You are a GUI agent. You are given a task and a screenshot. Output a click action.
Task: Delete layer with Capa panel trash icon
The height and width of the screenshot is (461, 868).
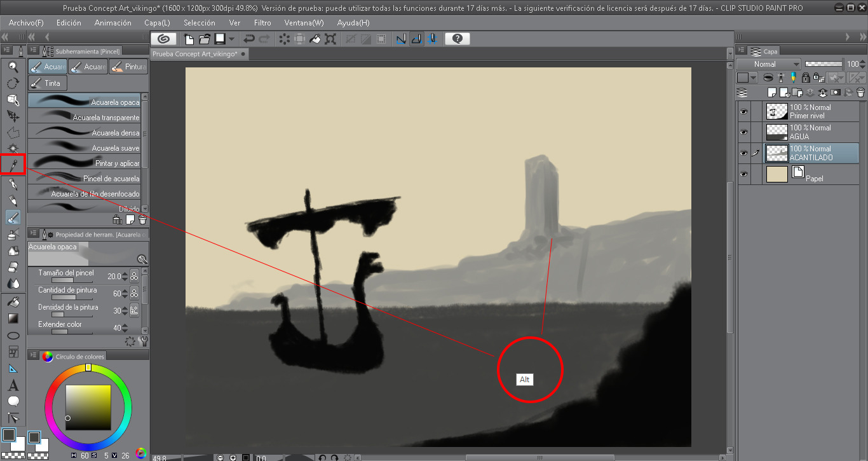pyautogui.click(x=860, y=93)
